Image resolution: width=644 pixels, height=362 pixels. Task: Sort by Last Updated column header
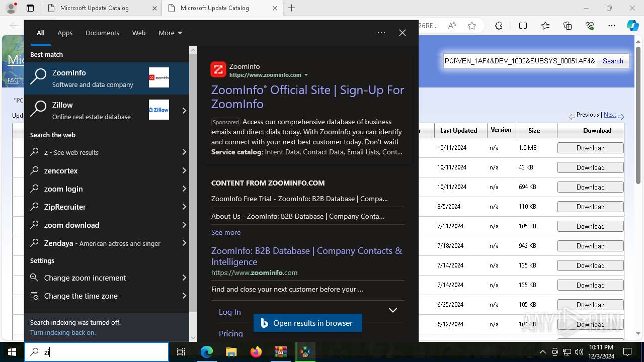(458, 130)
